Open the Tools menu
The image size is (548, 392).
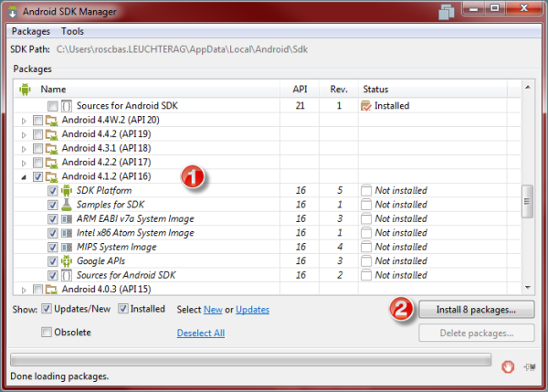pos(72,31)
